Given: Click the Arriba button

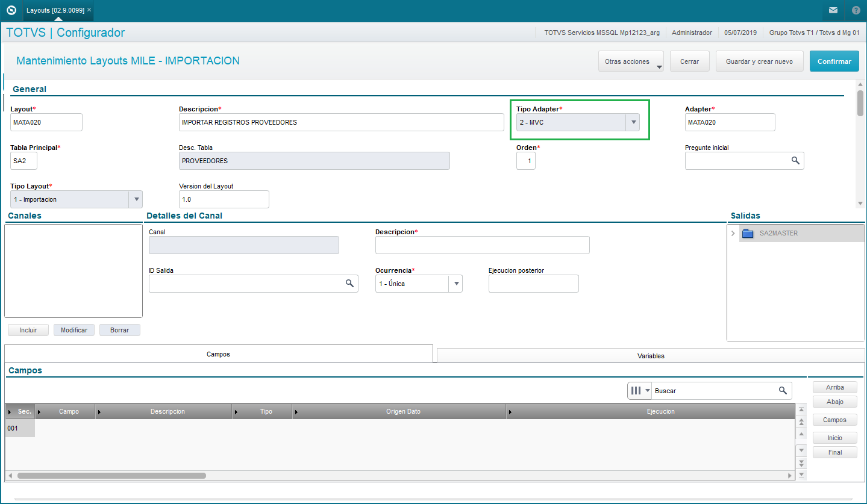Looking at the screenshot, I should 835,387.
